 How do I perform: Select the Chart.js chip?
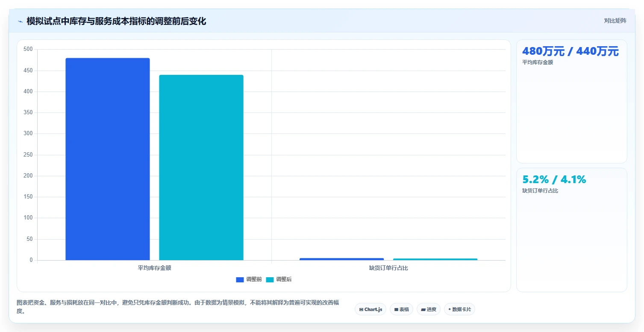click(371, 309)
